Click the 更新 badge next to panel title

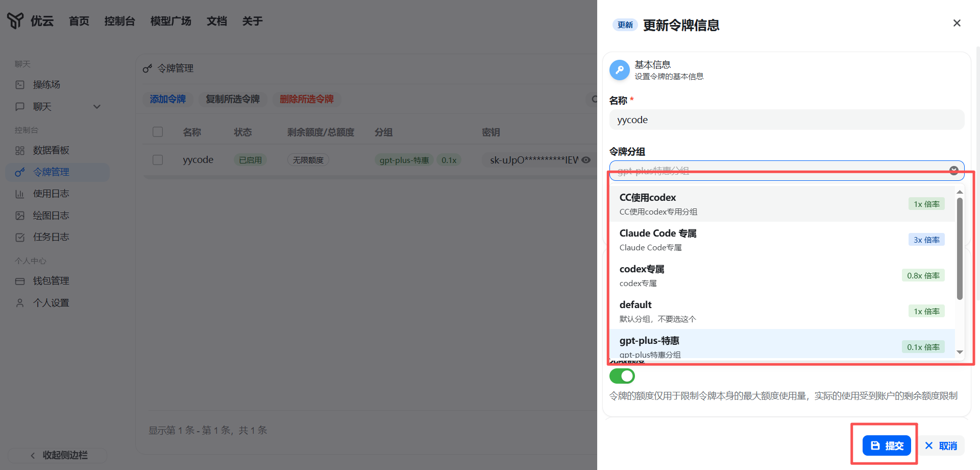pos(625,25)
